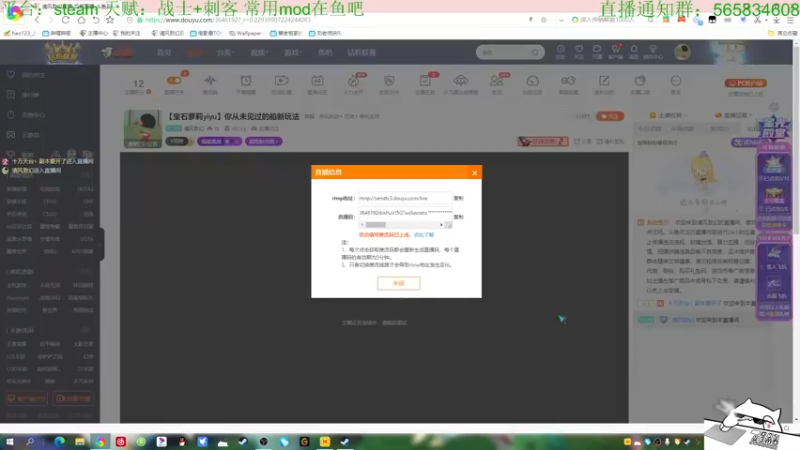Open the streamer avatar thumbnail

[x=143, y=129]
